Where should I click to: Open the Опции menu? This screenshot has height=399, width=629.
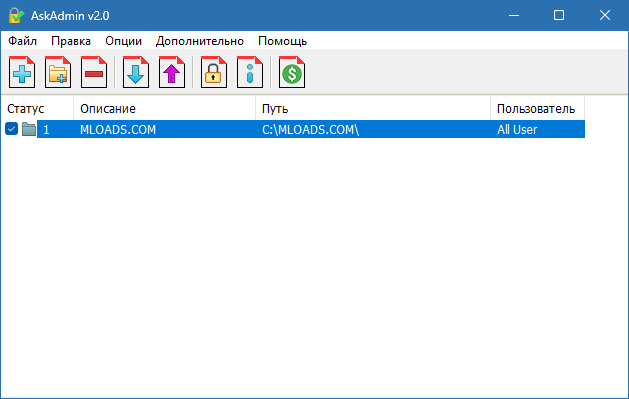123,41
